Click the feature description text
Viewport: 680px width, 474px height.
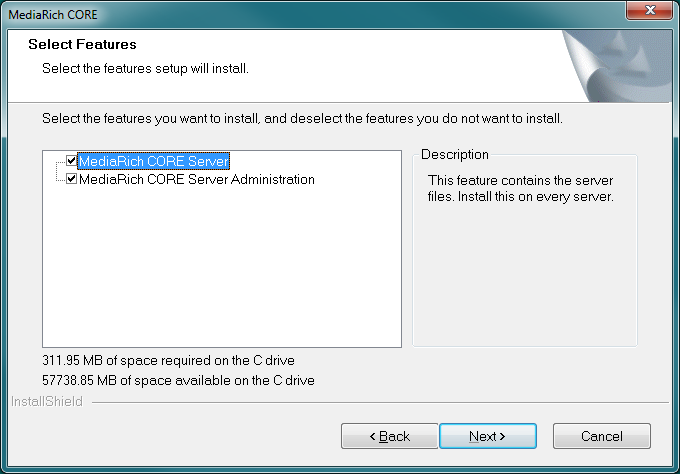520,188
